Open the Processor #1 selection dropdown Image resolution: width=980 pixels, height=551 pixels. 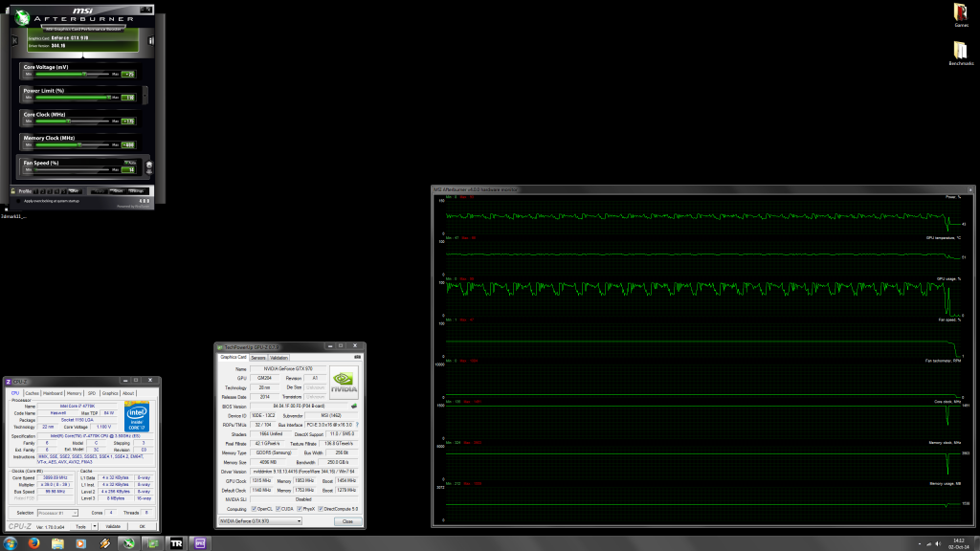57,512
